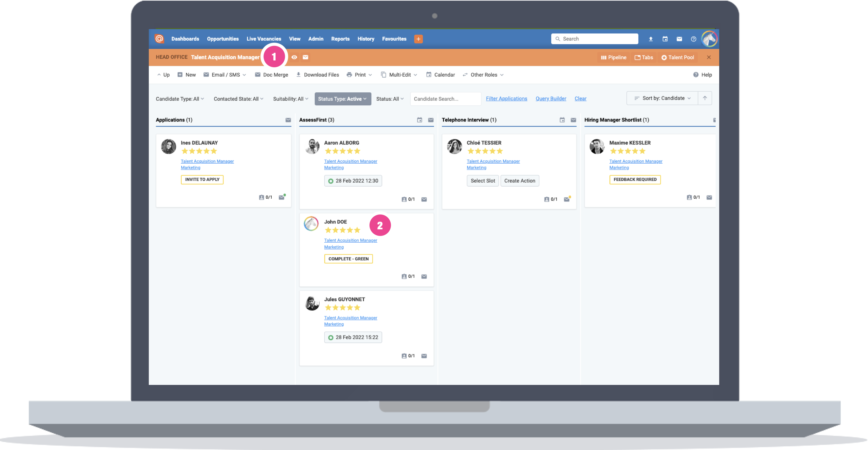Open Suitability filter dropdown
Viewport: 868px width, 450px height.
pos(291,99)
